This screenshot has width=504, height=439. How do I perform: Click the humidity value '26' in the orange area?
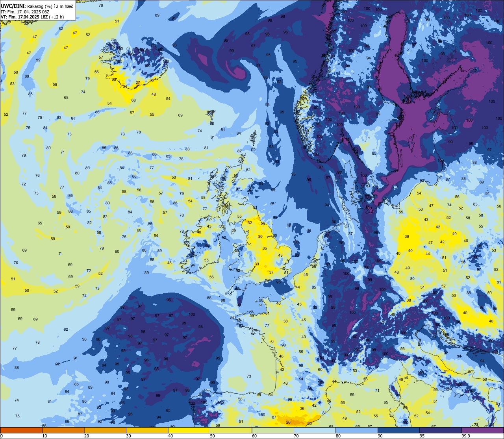click(288, 422)
